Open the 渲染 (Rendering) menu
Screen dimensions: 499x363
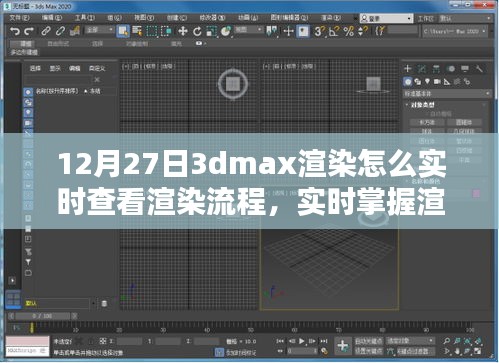[330, 18]
